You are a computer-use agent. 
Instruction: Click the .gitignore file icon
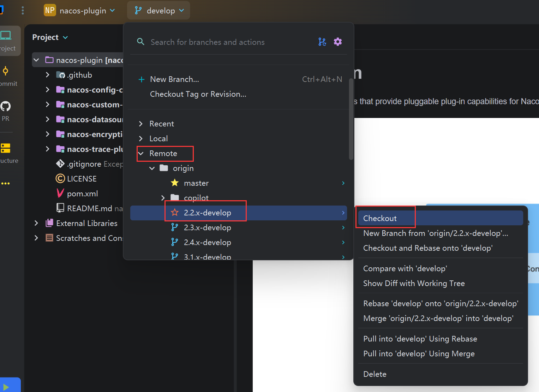pos(60,164)
